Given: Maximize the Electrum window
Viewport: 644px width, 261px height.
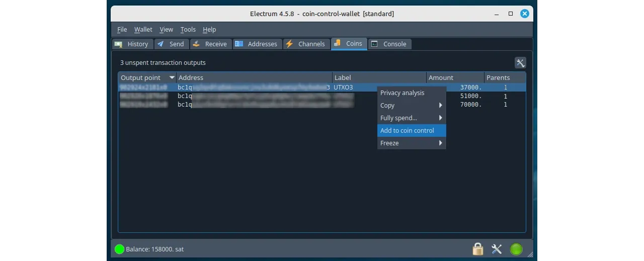Looking at the screenshot, I should click(x=510, y=14).
